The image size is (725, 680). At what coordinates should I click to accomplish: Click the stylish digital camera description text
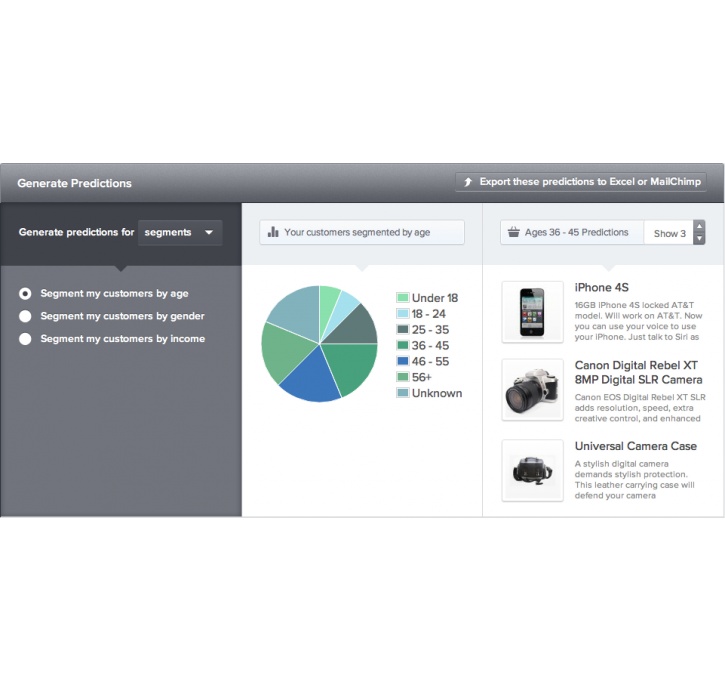[x=634, y=479]
